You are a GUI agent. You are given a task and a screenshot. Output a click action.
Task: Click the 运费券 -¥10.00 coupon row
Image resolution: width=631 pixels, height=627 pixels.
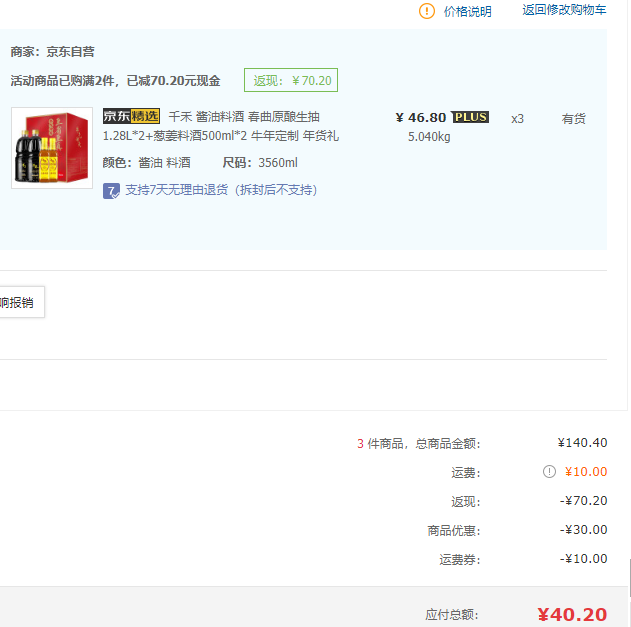click(582, 559)
